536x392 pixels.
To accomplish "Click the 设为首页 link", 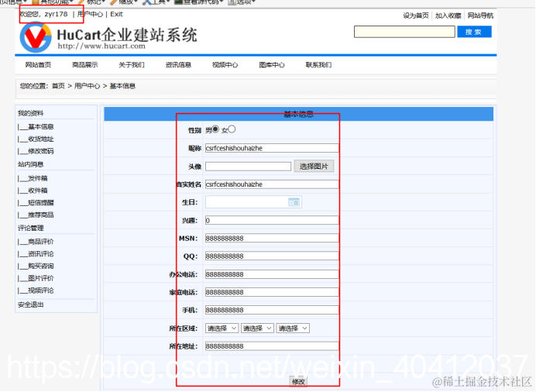I will click(x=416, y=15).
